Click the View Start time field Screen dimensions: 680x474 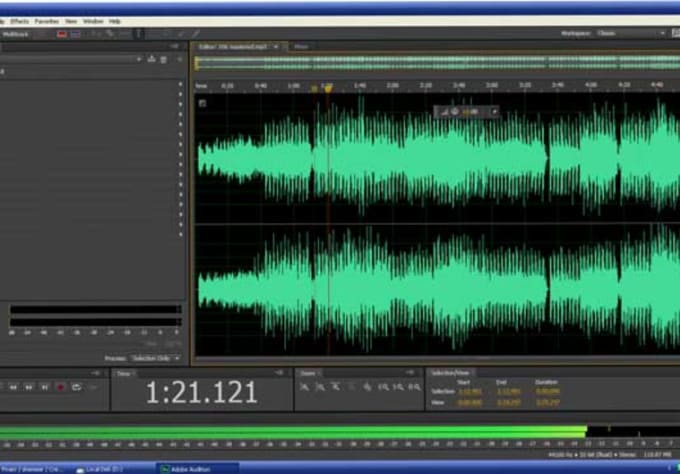[x=470, y=403]
